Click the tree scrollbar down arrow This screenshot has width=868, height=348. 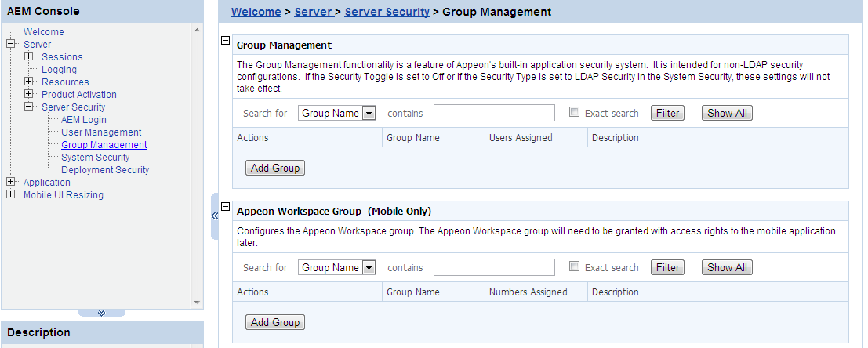[197, 303]
